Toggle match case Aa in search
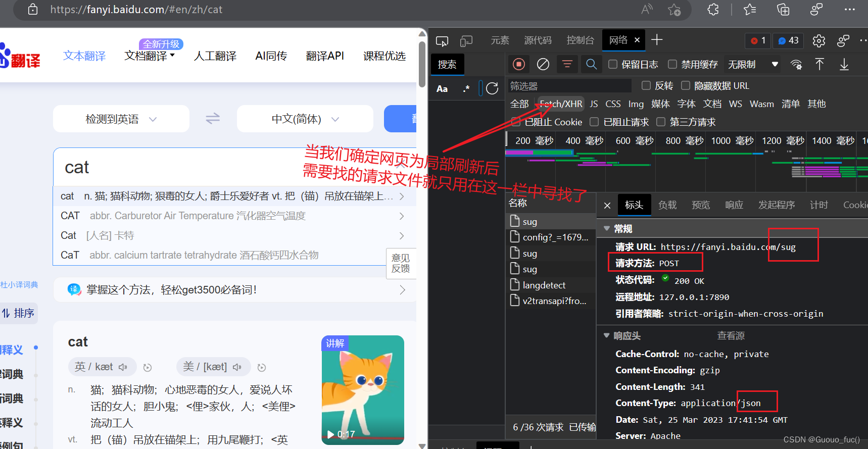The height and width of the screenshot is (449, 868). (x=442, y=88)
